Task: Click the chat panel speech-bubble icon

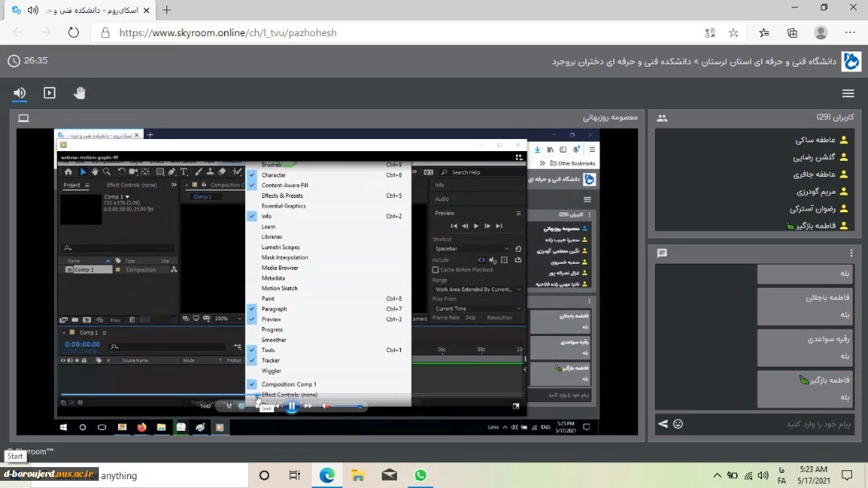Action: click(x=662, y=253)
